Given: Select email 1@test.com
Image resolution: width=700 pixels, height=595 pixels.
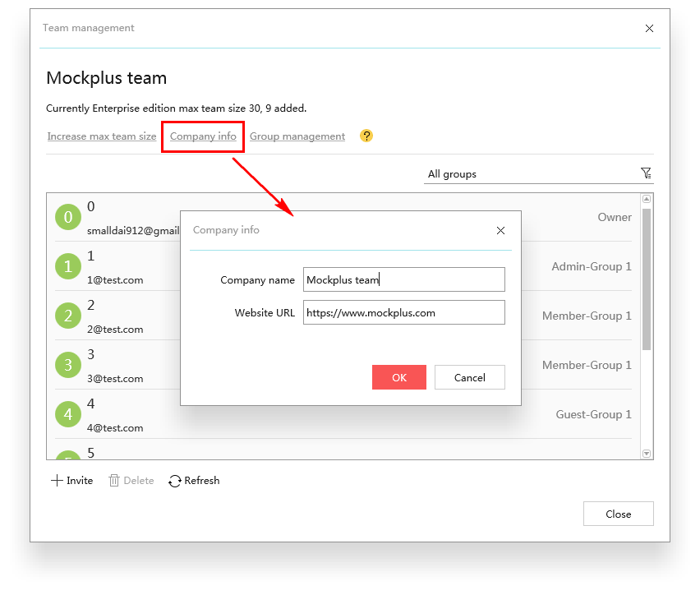Looking at the screenshot, I should [115, 280].
